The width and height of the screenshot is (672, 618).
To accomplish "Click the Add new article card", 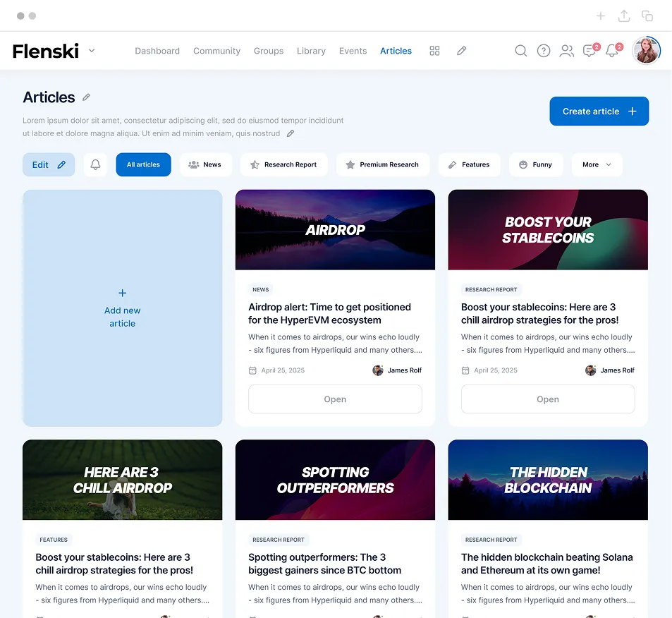I will [122, 308].
